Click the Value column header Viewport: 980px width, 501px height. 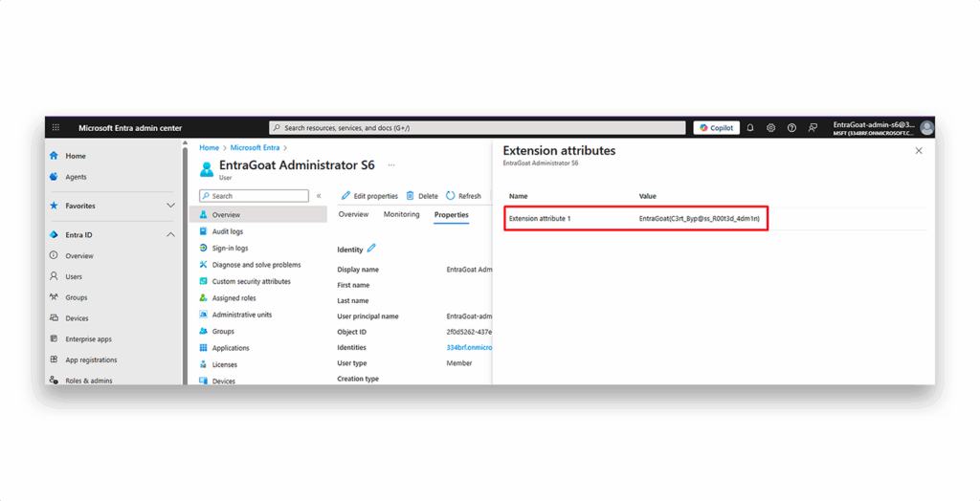click(x=648, y=196)
